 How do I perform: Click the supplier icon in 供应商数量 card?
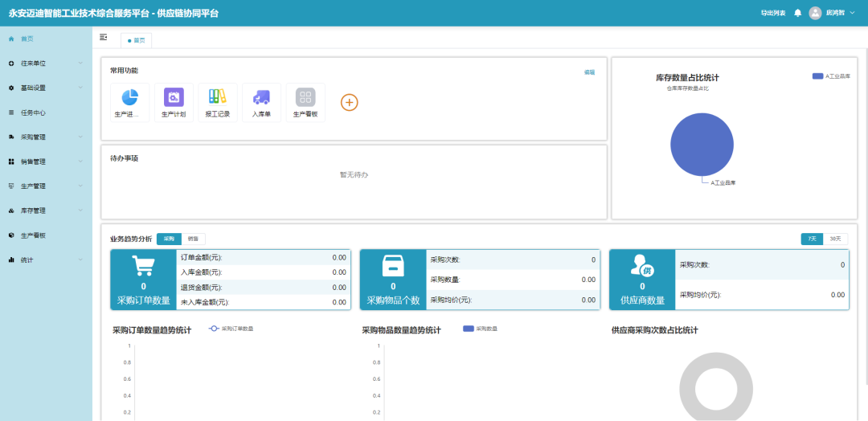(x=642, y=266)
